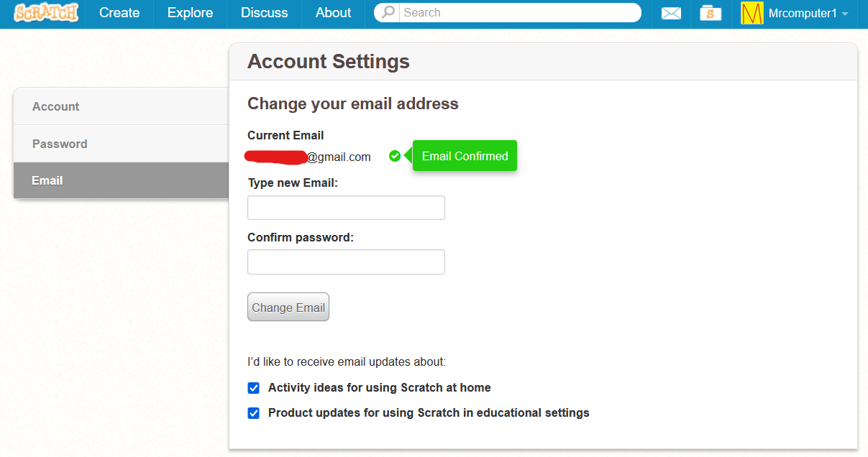
Task: Toggle Product updates for educational settings checkbox
Action: pyautogui.click(x=254, y=413)
